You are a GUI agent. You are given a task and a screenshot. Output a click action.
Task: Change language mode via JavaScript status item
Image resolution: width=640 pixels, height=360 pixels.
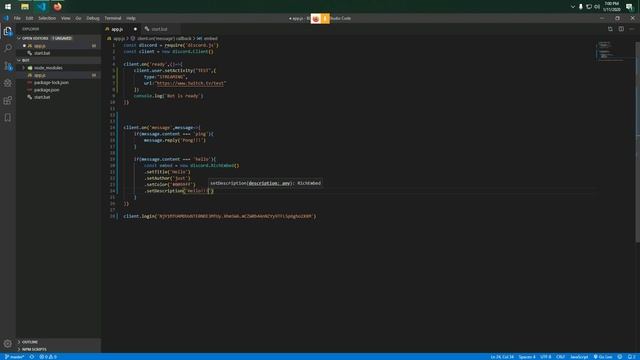[x=579, y=357]
